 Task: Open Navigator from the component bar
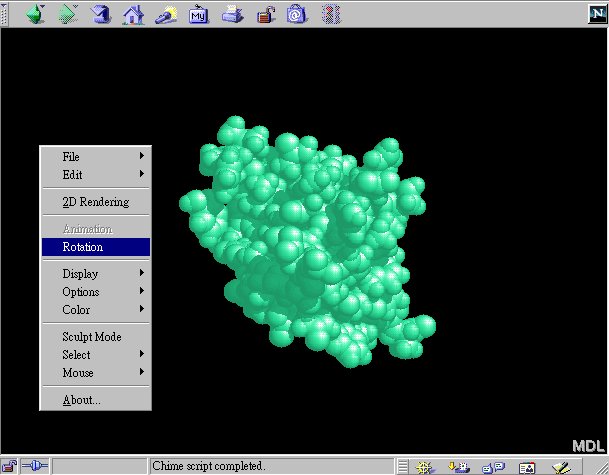(x=424, y=467)
